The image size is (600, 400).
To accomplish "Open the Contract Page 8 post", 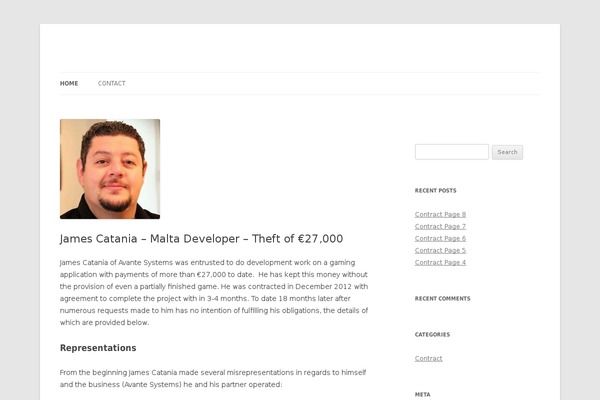I will pyautogui.click(x=440, y=214).
